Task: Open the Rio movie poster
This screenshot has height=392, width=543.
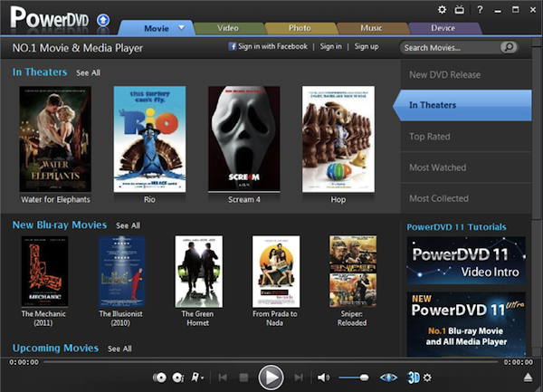Action: [149, 139]
